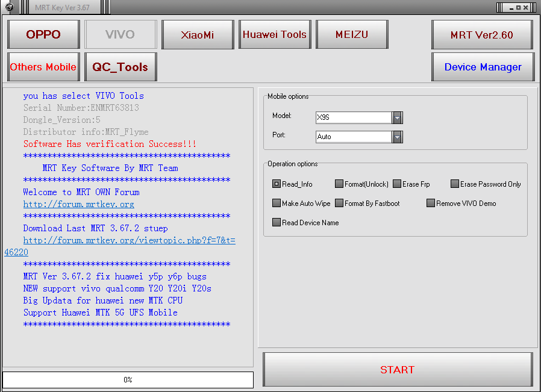
Task: Click 'Support Huawei MTK 5G UFS Mobile'
Action: [x=101, y=313]
